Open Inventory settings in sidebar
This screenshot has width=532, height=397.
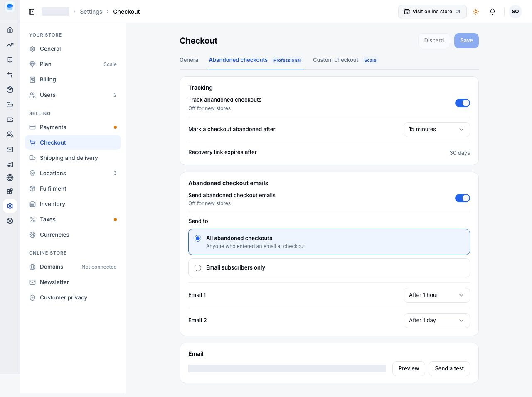(x=73, y=204)
